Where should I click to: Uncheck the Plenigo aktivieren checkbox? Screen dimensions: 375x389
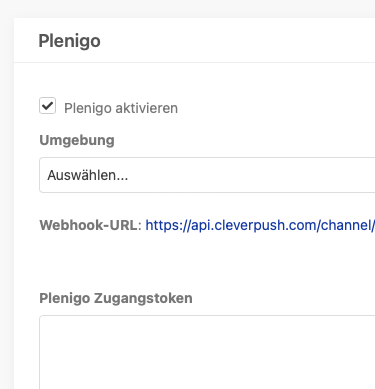click(47, 106)
